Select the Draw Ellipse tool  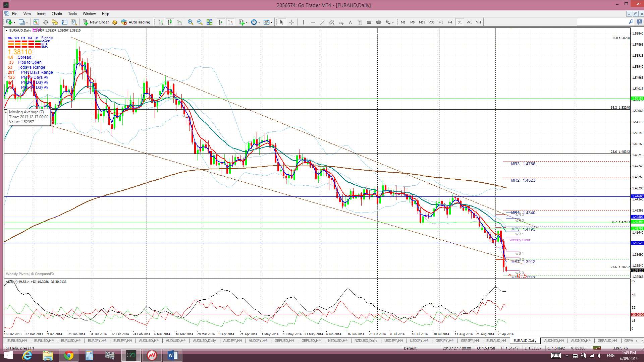click(379, 22)
